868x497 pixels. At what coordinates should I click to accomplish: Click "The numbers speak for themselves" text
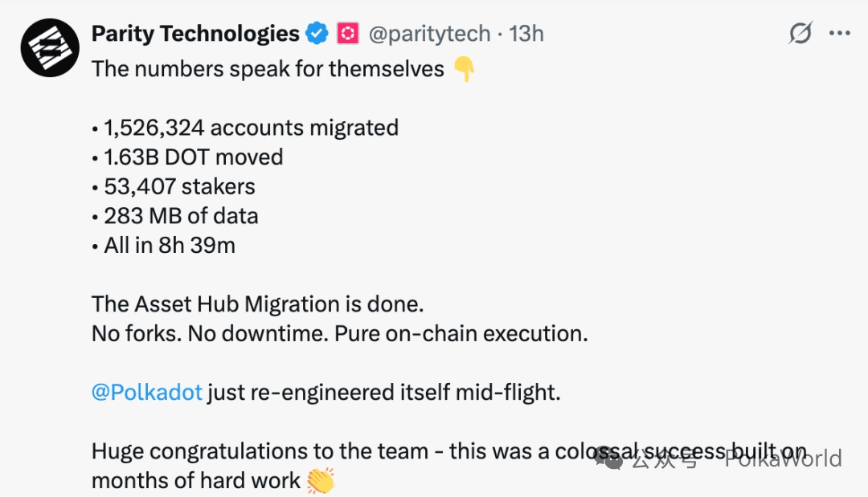click(x=268, y=69)
